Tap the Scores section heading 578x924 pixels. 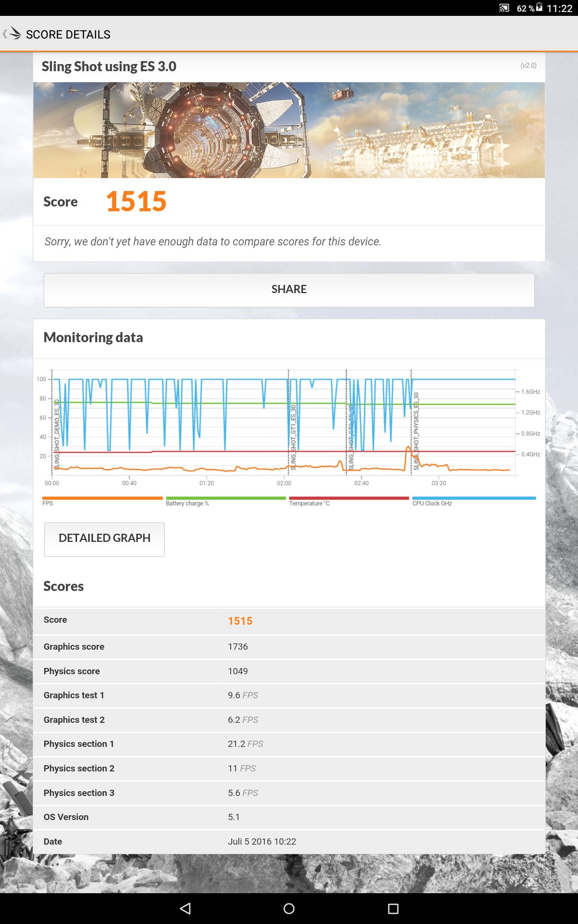point(64,586)
